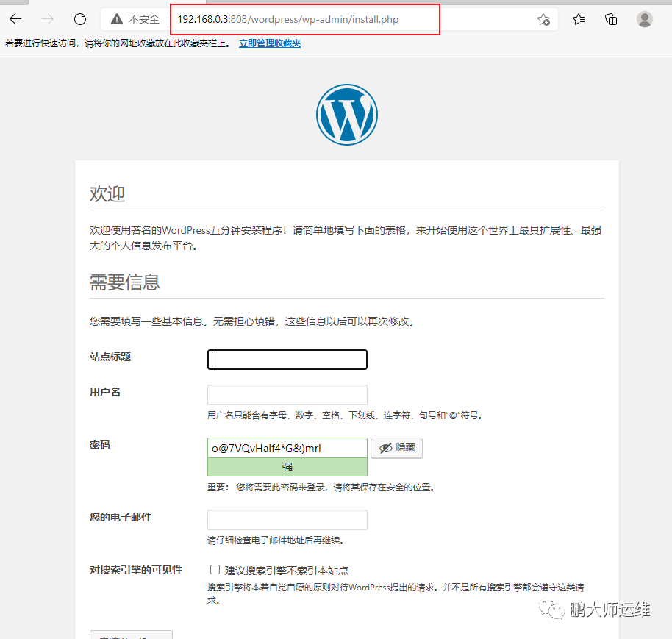The image size is (672, 639).
Task: Click the 强 password strength indicator
Action: click(x=287, y=467)
